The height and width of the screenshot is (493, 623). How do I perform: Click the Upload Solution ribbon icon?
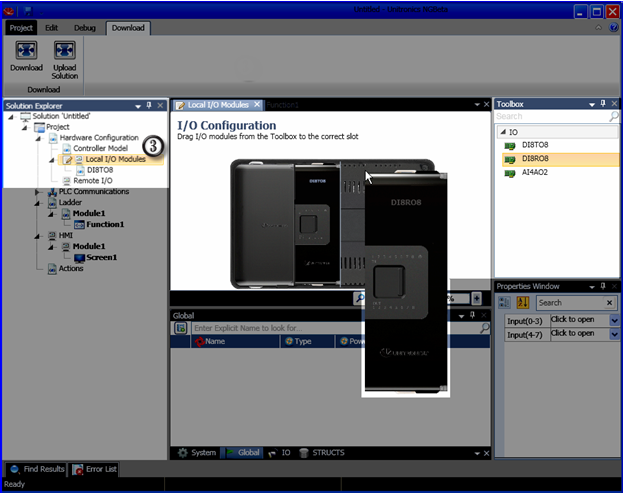pos(64,51)
